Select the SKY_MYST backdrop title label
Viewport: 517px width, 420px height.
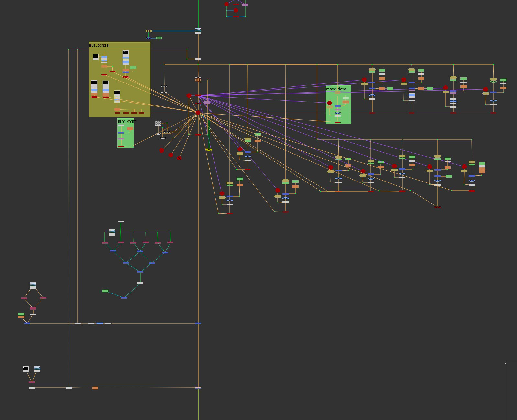[127, 122]
